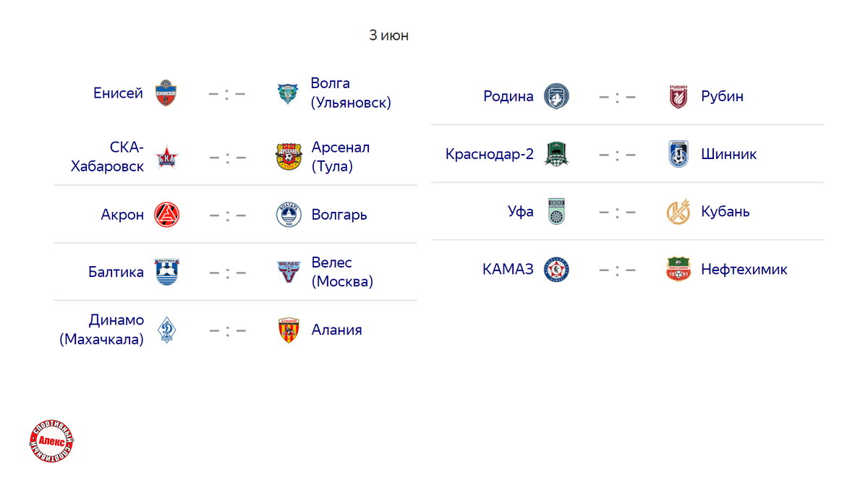
Task: Click the Акрон vs Волгарь score placeholder
Action: 227,215
